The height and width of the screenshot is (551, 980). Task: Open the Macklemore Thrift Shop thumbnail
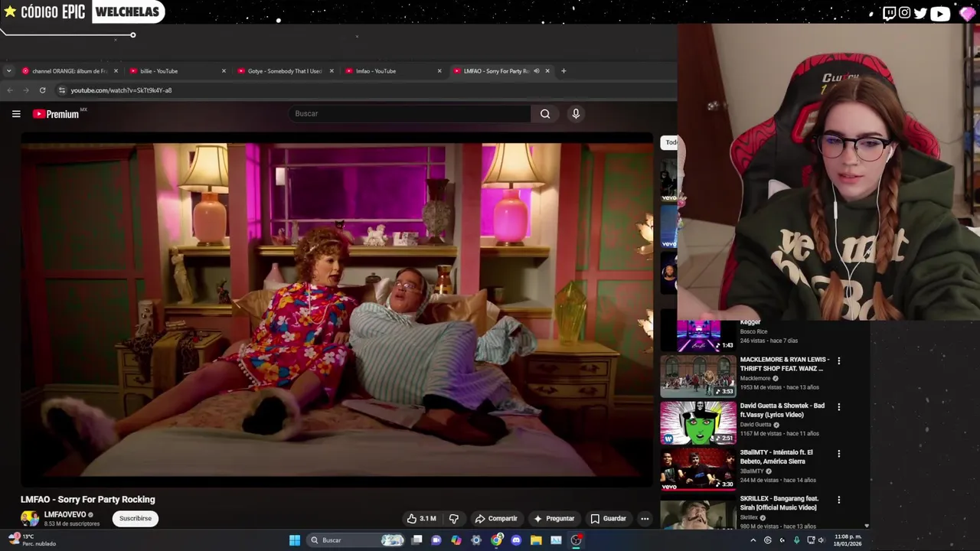(698, 375)
